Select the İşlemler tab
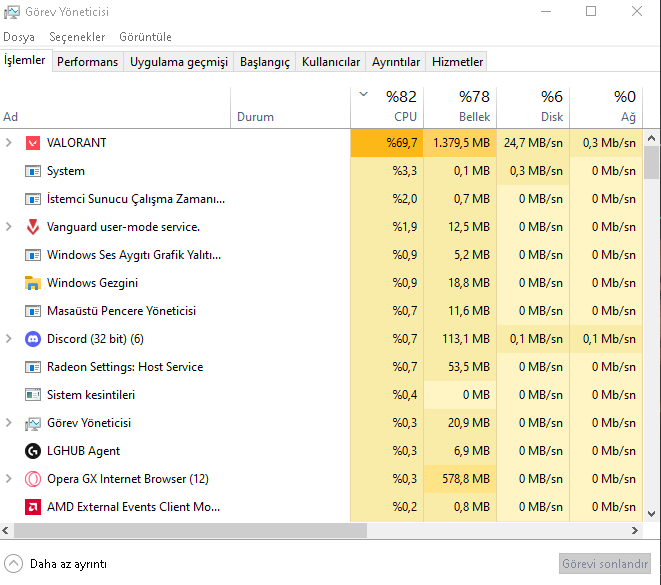This screenshot has height=585, width=661. (x=25, y=60)
